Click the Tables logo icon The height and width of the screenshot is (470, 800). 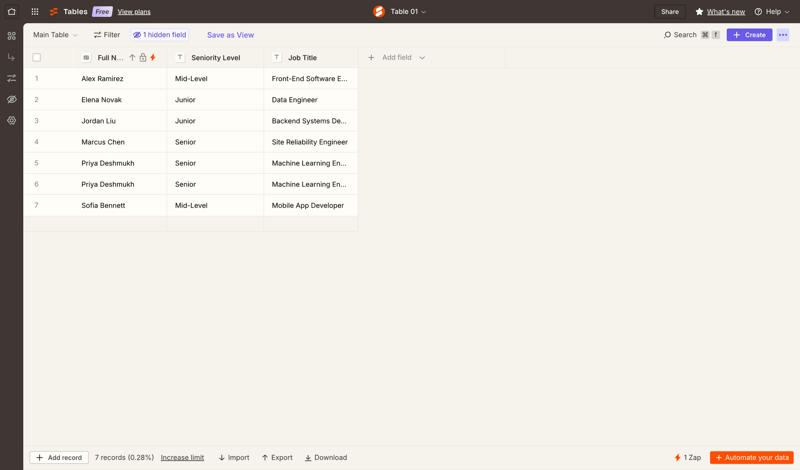pos(54,11)
